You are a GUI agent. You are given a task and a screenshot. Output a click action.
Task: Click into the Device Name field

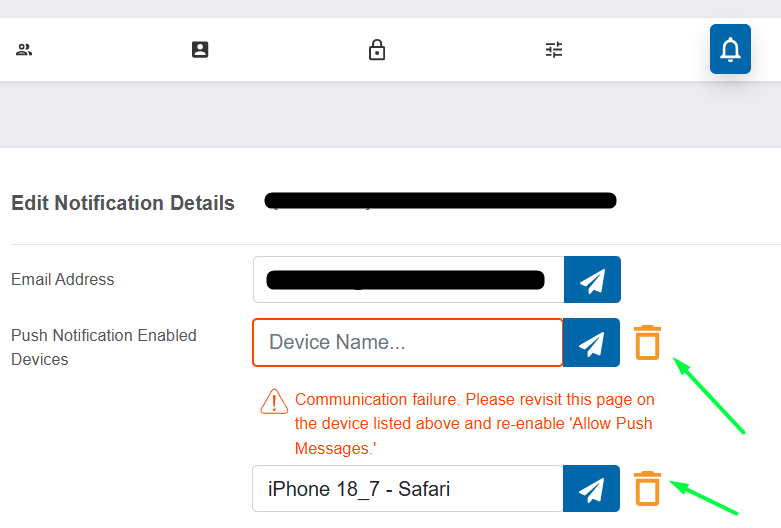407,343
